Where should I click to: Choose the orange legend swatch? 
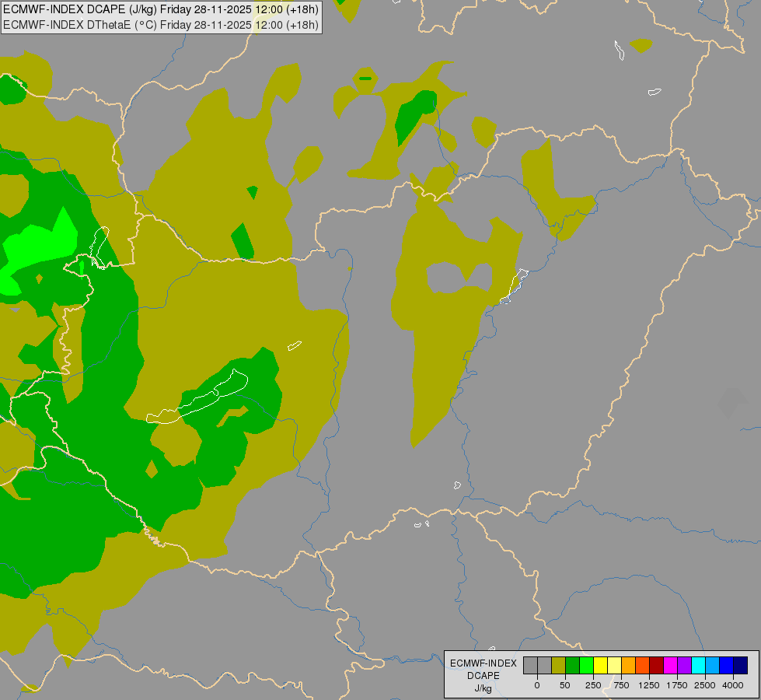[x=629, y=665]
